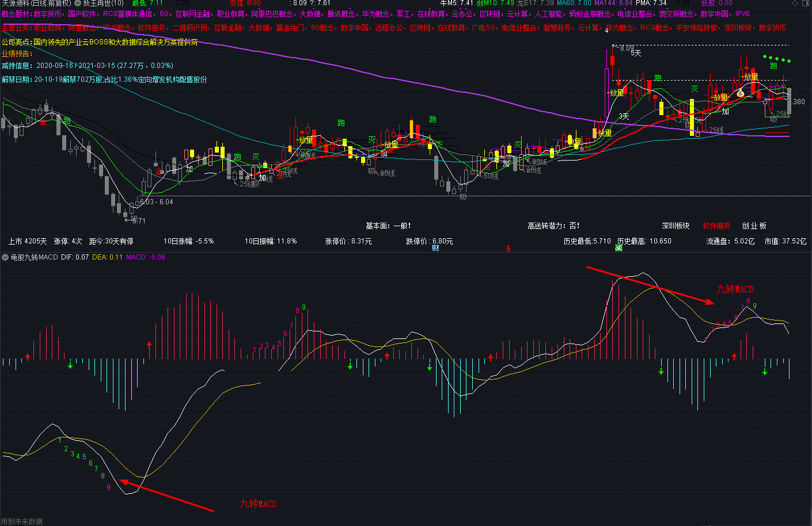Click the 高送转潜力: 否! text
This screenshot has width=812, height=526.
coord(553,226)
